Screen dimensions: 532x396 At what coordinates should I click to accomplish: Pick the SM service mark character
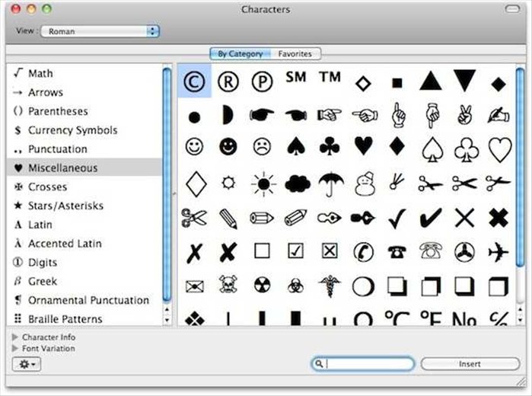pyautogui.click(x=296, y=77)
